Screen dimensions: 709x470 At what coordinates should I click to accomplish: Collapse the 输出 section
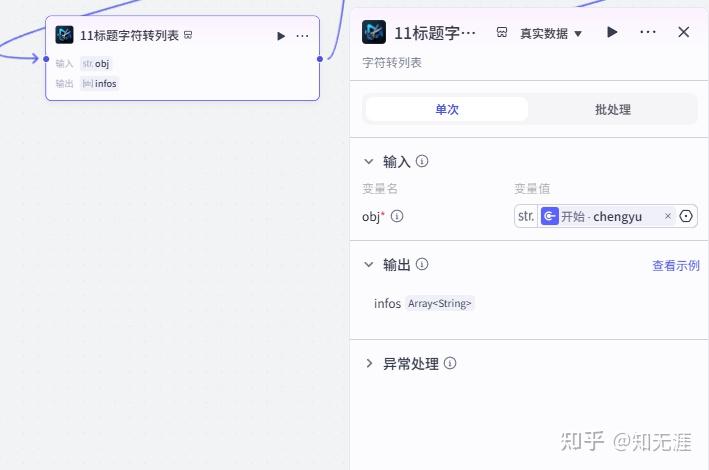click(369, 265)
